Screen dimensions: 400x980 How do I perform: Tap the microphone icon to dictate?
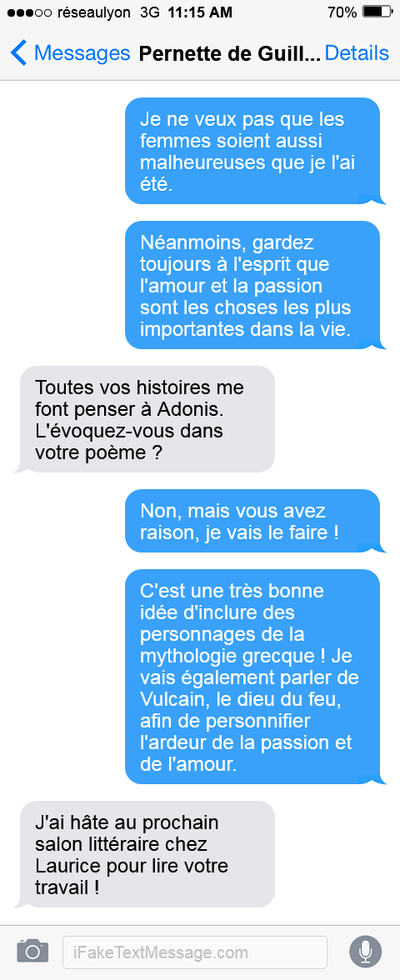point(366,952)
